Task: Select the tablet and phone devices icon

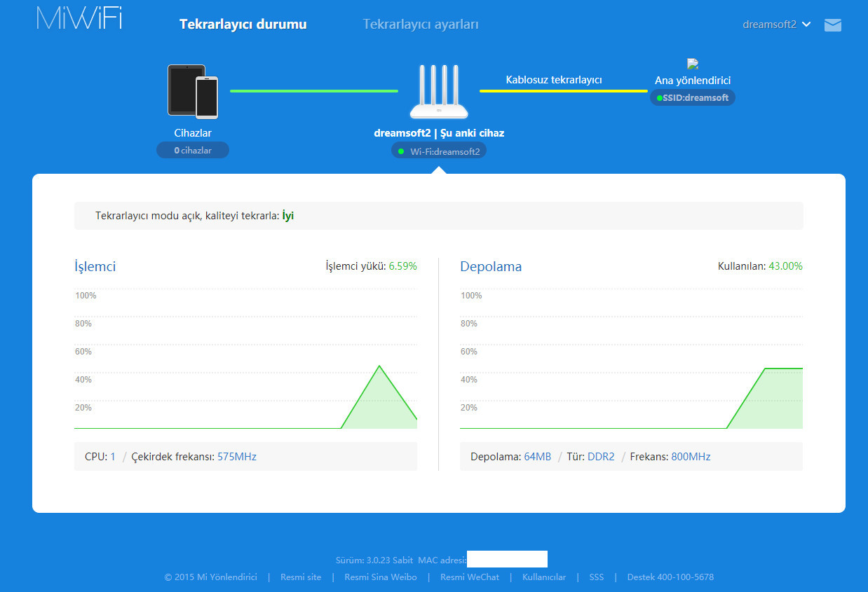Action: pyautogui.click(x=193, y=91)
